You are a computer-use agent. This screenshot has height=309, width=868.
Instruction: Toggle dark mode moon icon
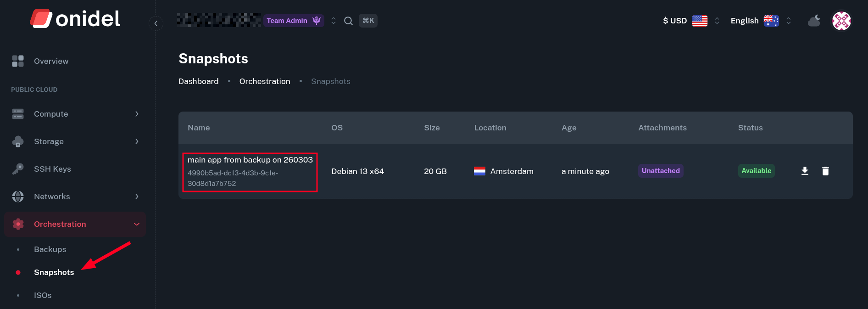pos(814,21)
